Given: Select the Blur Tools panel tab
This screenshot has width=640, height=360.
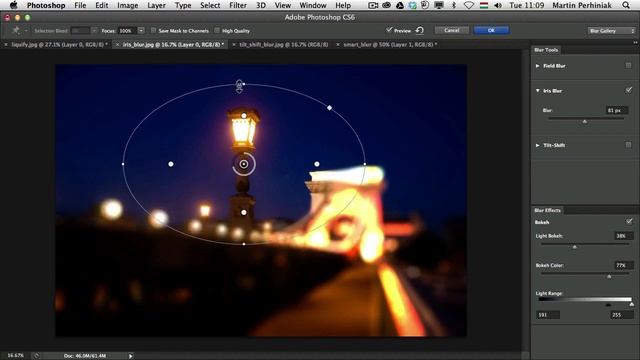Looking at the screenshot, I should tap(546, 50).
